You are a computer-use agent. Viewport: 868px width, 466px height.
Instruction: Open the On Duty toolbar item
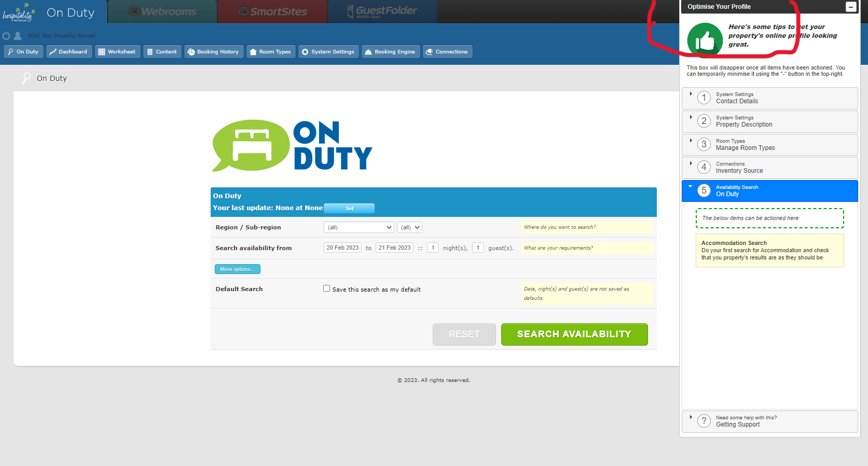point(23,52)
